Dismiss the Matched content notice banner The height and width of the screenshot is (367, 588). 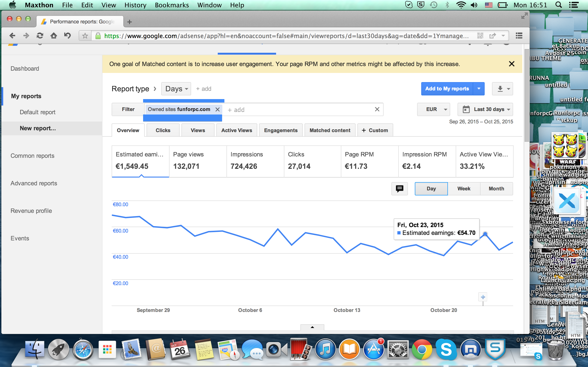pos(512,64)
